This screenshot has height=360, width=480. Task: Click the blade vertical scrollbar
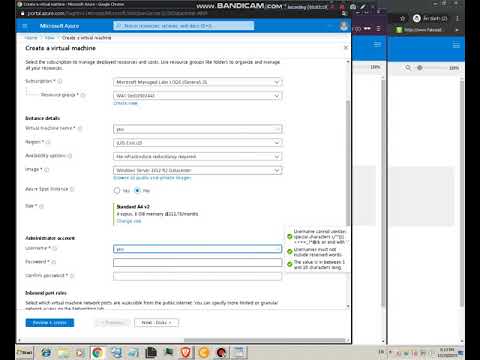point(348,163)
